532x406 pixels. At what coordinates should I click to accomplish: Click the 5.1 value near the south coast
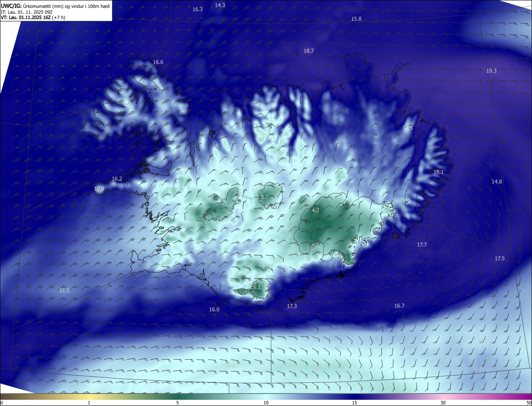click(x=256, y=287)
